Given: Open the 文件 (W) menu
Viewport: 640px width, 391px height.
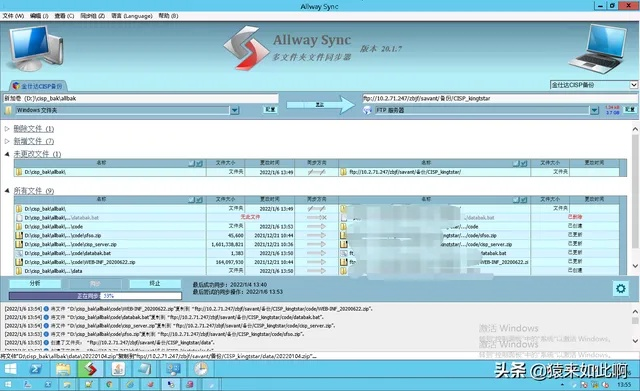Looking at the screenshot, I should point(13,16).
